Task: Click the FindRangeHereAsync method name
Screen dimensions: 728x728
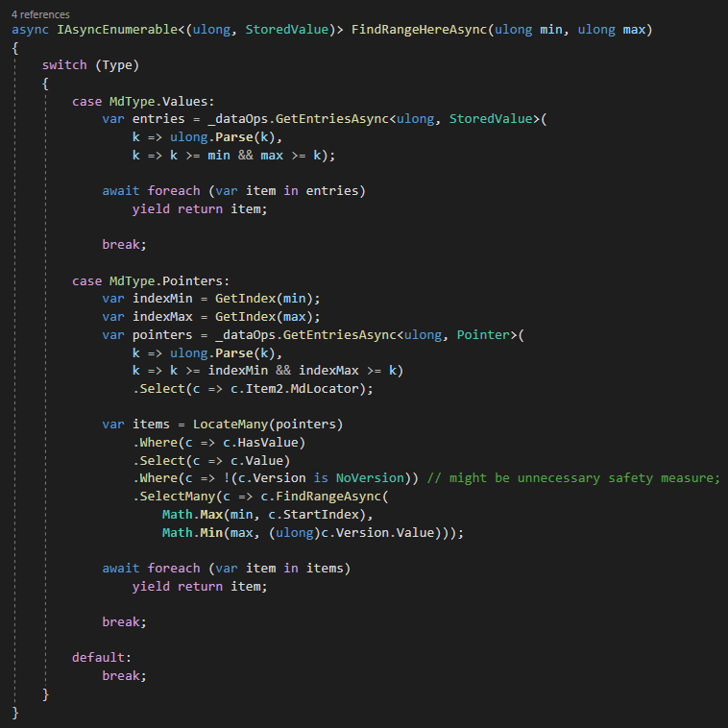Action: click(419, 30)
